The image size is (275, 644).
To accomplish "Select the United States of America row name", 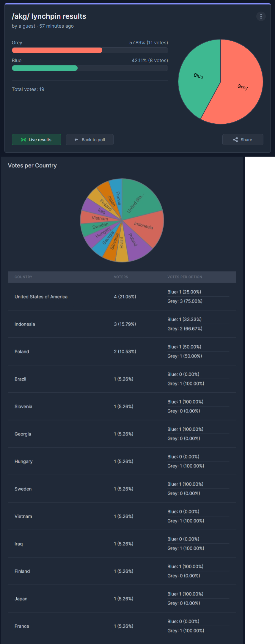I will click(x=41, y=297).
